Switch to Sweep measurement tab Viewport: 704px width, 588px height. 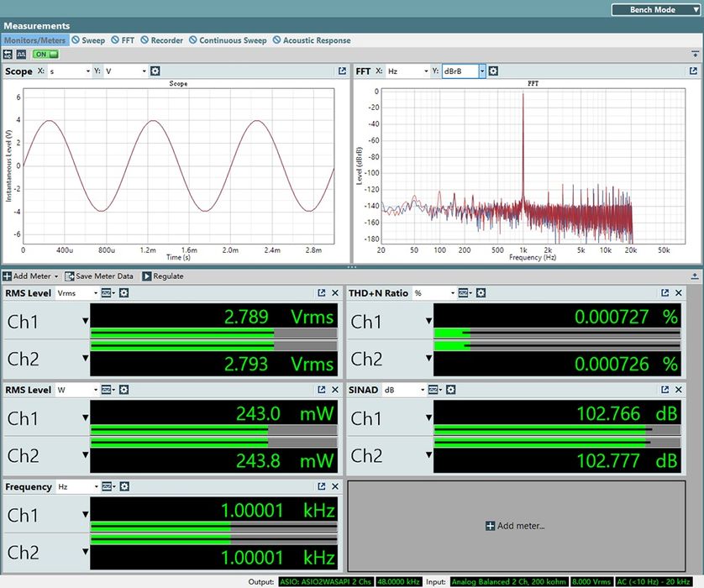pos(88,40)
